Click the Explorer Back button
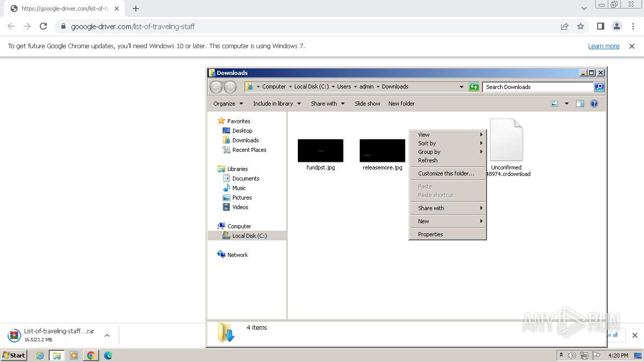Viewport: 644px width, 362px height. click(216, 87)
